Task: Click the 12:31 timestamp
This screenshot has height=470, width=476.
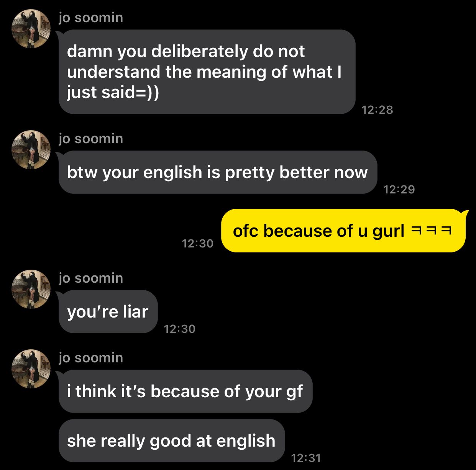Action: [x=305, y=458]
